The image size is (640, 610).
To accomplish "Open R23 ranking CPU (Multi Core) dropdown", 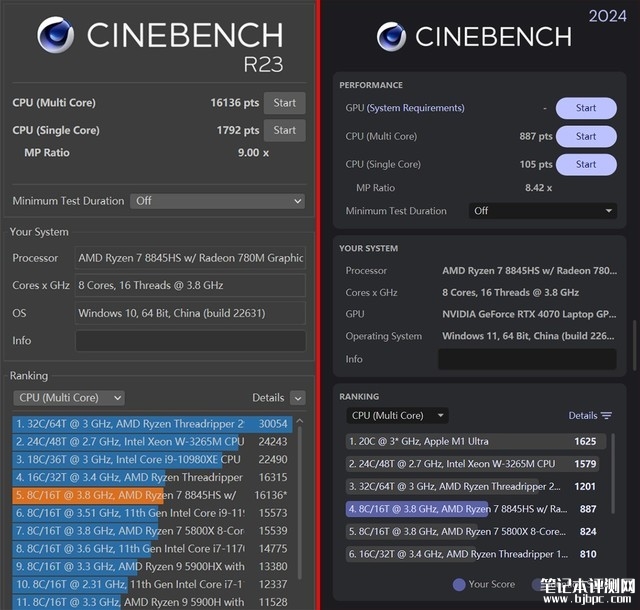I will coord(69,398).
